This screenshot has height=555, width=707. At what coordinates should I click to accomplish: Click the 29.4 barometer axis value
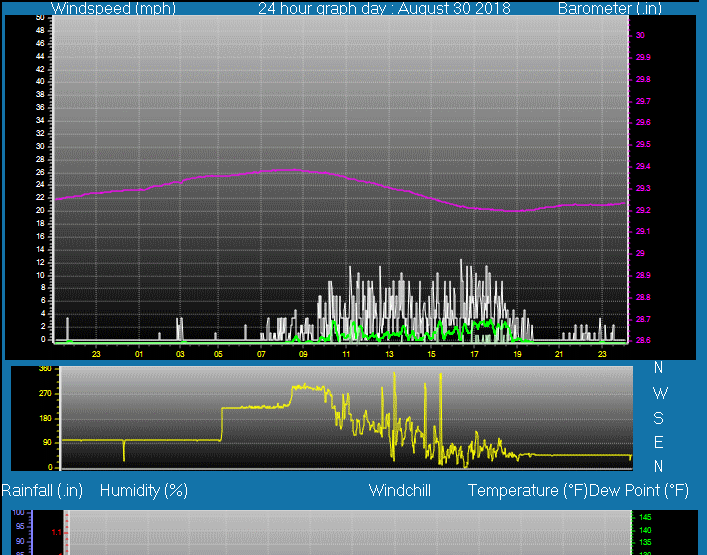click(643, 166)
